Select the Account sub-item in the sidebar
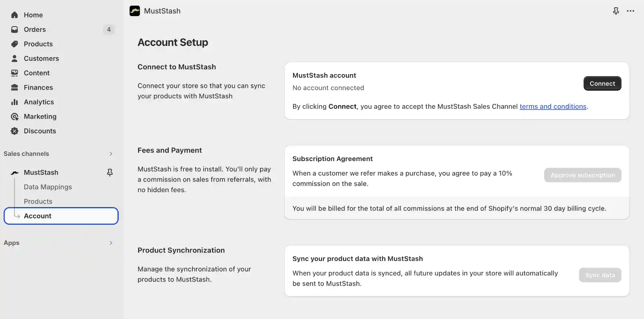Viewport: 644px width, 319px height. tap(37, 216)
